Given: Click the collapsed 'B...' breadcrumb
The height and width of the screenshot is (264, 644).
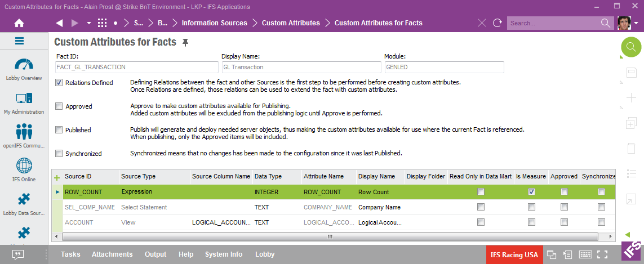Looking at the screenshot, I should 163,23.
